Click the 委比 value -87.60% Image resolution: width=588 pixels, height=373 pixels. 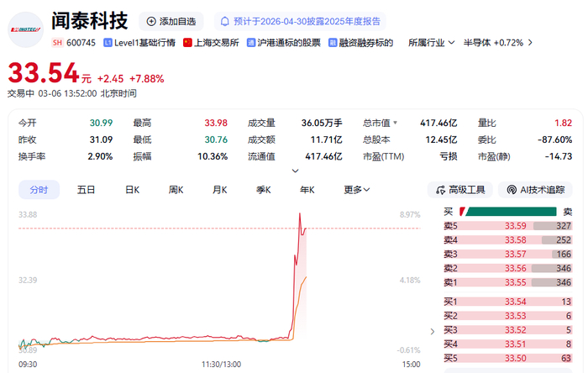[555, 139]
